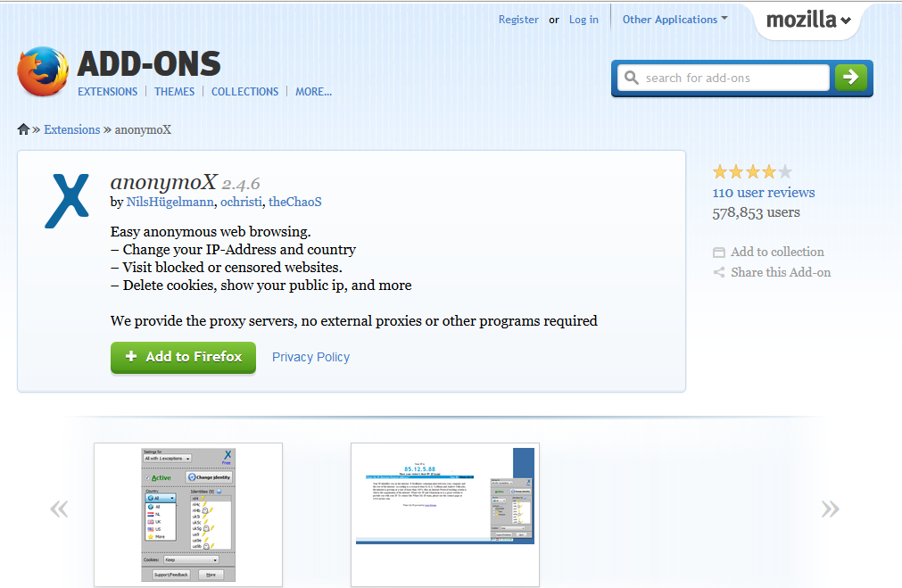This screenshot has width=902, height=588.
Task: Show next screenshots with right chevron
Action: (830, 508)
